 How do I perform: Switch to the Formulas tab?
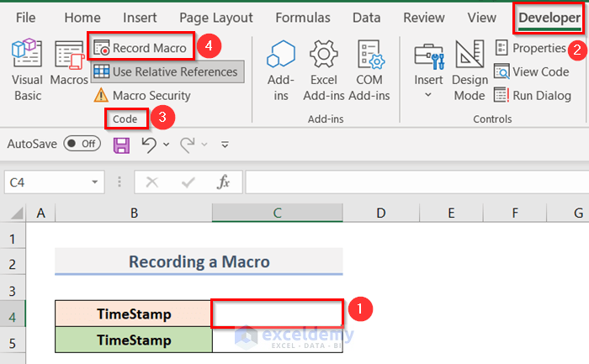(303, 17)
